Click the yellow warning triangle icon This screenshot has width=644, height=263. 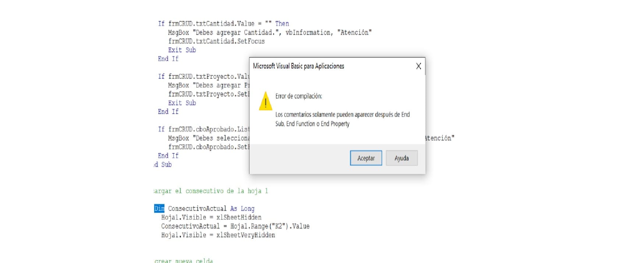coord(265,102)
